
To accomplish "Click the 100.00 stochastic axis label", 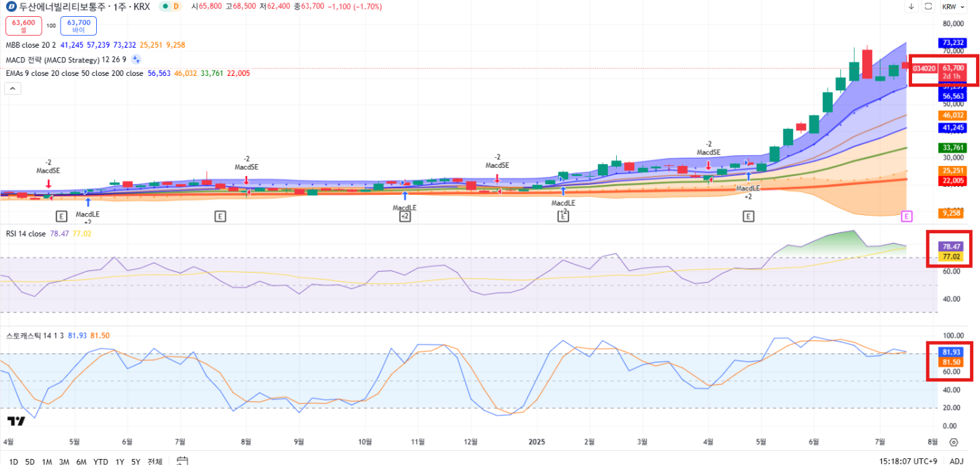I will click(x=954, y=335).
